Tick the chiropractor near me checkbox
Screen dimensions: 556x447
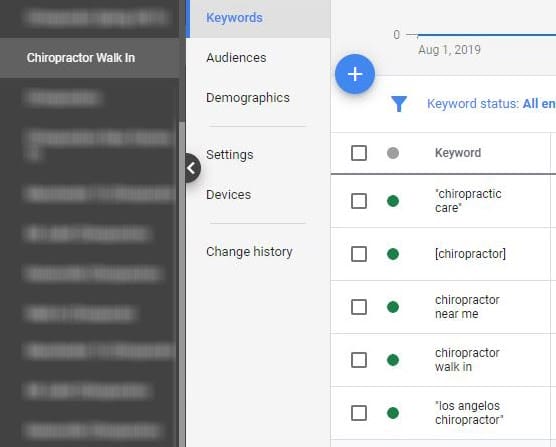(359, 307)
